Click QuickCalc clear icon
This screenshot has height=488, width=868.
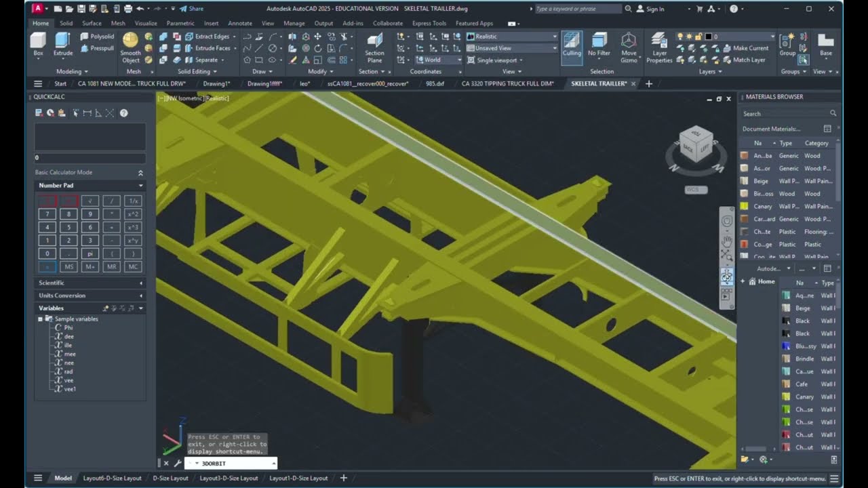coord(39,113)
